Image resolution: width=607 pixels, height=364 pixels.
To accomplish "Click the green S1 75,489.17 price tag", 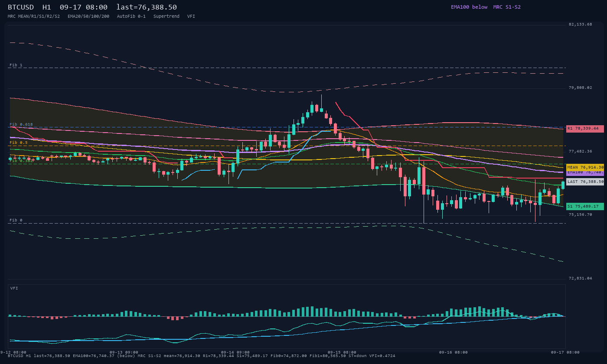I will click(x=585, y=206).
